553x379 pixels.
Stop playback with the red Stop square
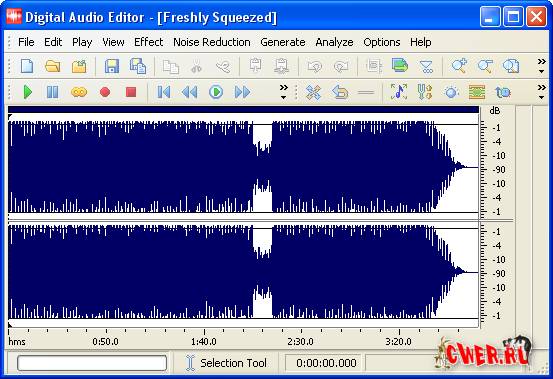tap(131, 92)
